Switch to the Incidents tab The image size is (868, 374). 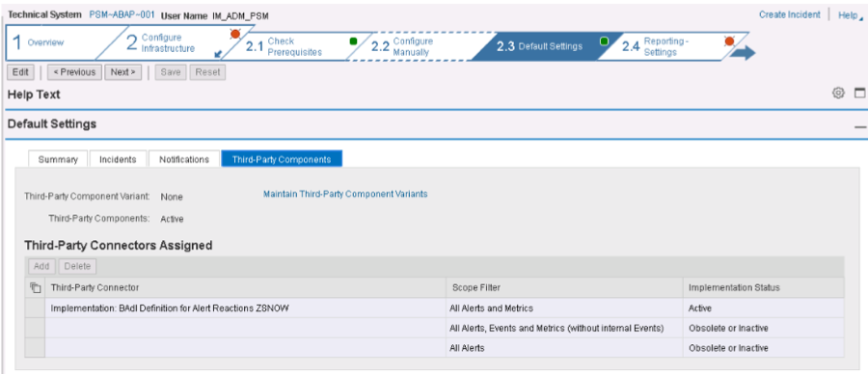pyautogui.click(x=118, y=159)
